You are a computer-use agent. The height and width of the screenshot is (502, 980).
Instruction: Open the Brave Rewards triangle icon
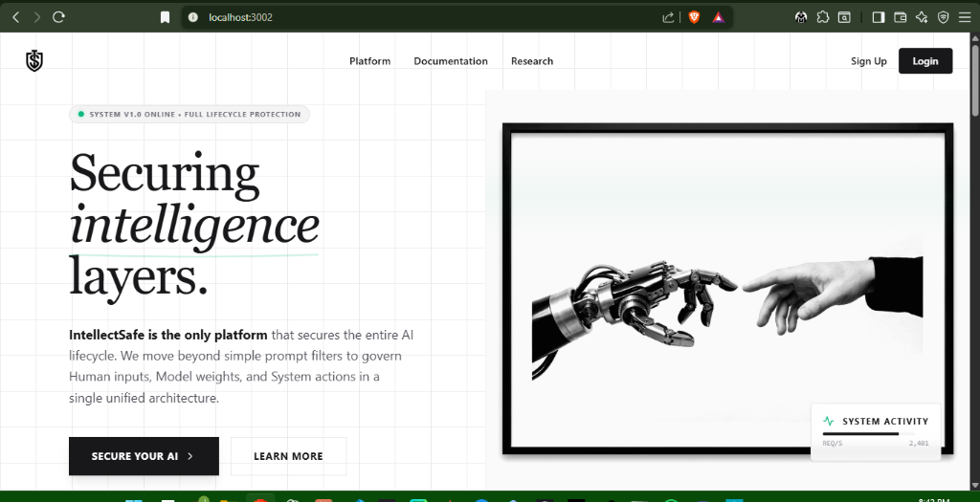[x=717, y=17]
